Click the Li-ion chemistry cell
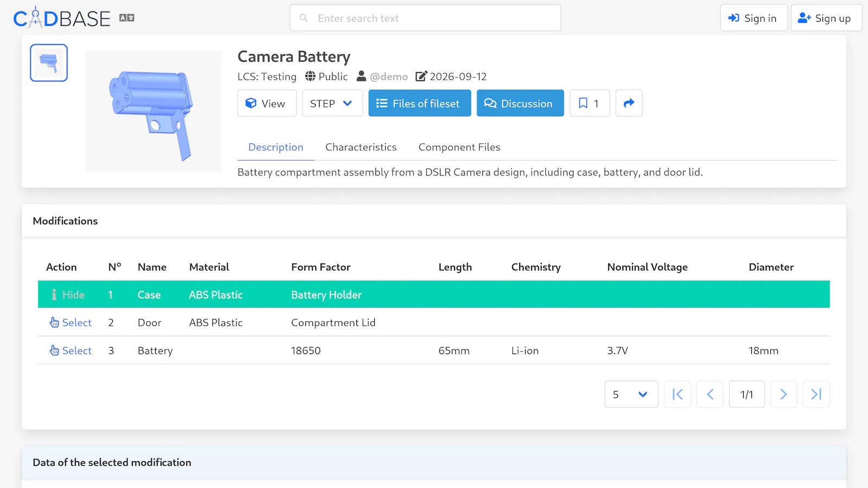Viewport: 868px width, 488px height. tap(525, 351)
